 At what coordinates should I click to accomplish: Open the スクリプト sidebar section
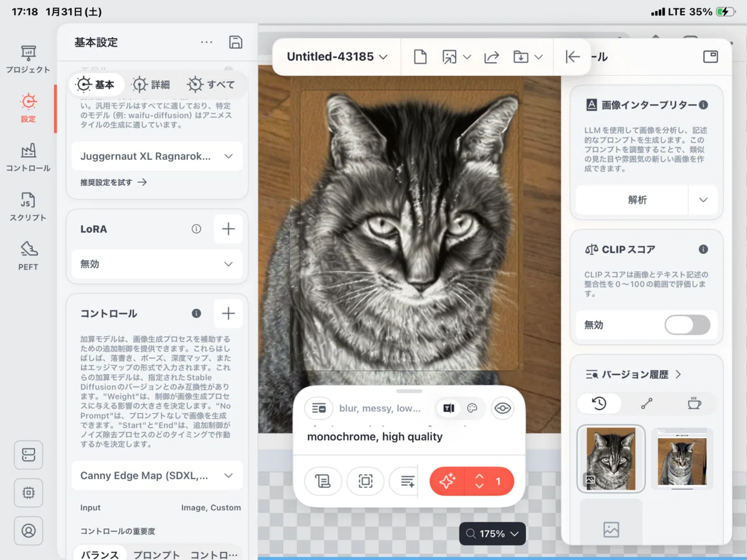point(28,207)
